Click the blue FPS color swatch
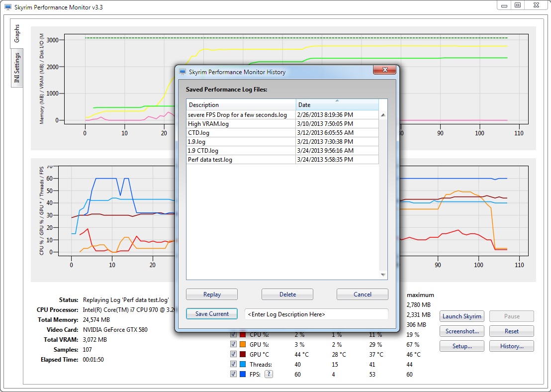Screen dimensions: 551x392 click(x=243, y=374)
